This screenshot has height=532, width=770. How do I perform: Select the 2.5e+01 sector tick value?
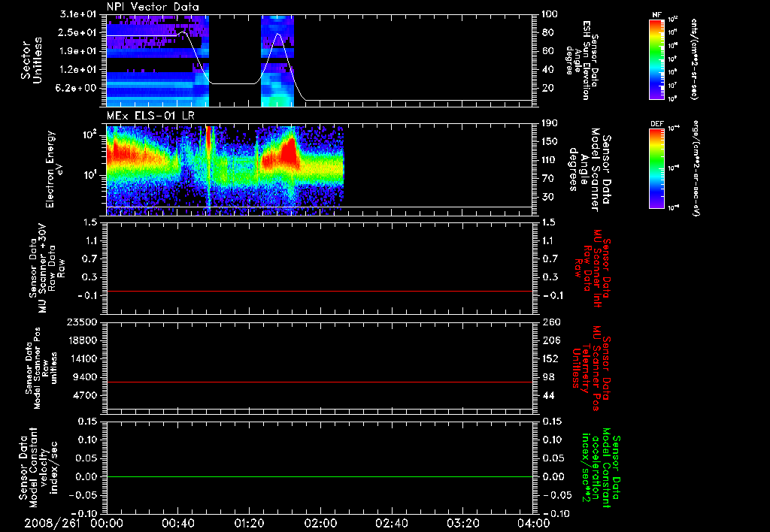point(78,32)
